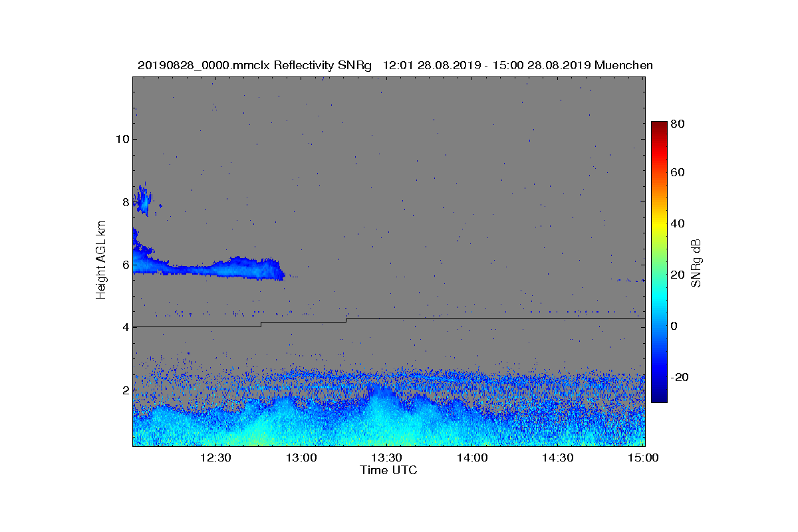Click the plot title mentioning Muenchen
The image size is (798, 532).
pyautogui.click(x=395, y=65)
